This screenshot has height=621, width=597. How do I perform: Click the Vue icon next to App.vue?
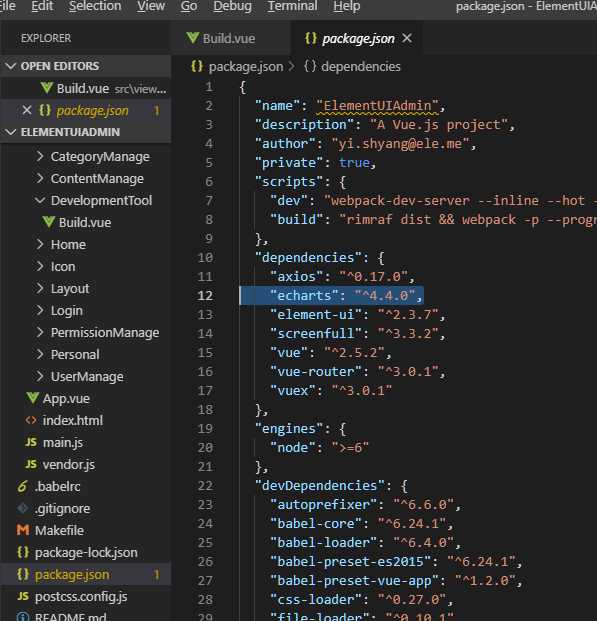click(x=32, y=398)
